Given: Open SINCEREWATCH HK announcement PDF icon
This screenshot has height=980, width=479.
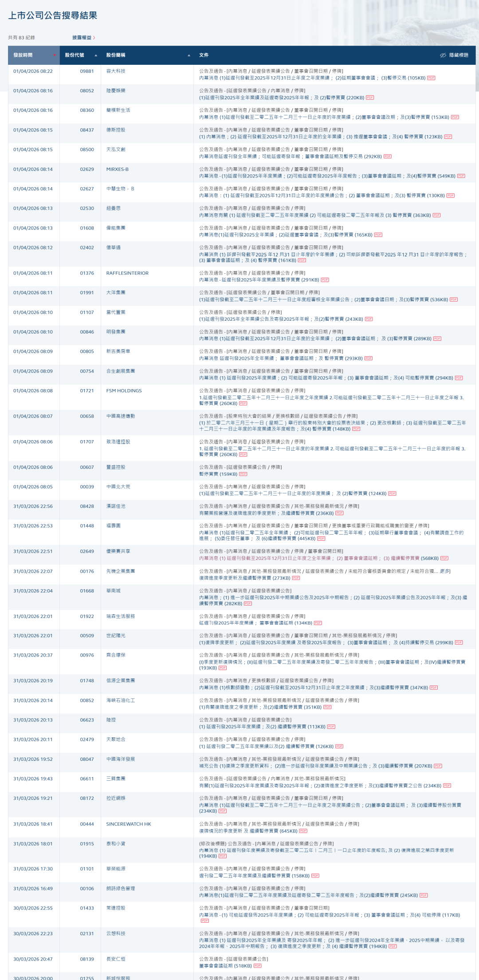Looking at the screenshot, I should [x=303, y=831].
